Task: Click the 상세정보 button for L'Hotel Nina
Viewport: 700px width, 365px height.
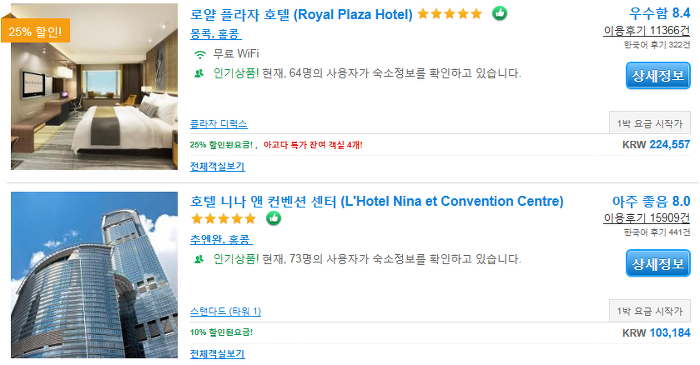Action: click(x=658, y=263)
